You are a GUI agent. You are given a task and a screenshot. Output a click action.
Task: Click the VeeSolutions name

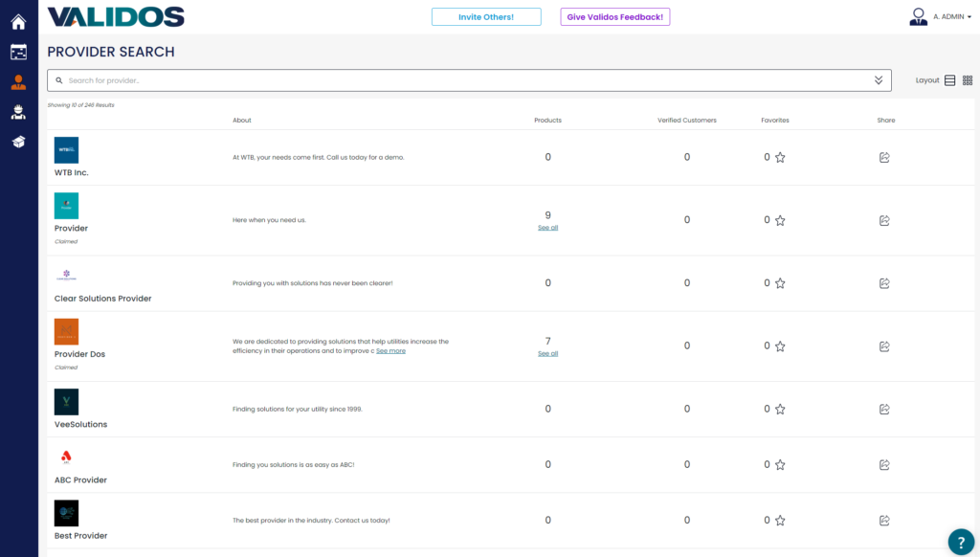(x=80, y=424)
